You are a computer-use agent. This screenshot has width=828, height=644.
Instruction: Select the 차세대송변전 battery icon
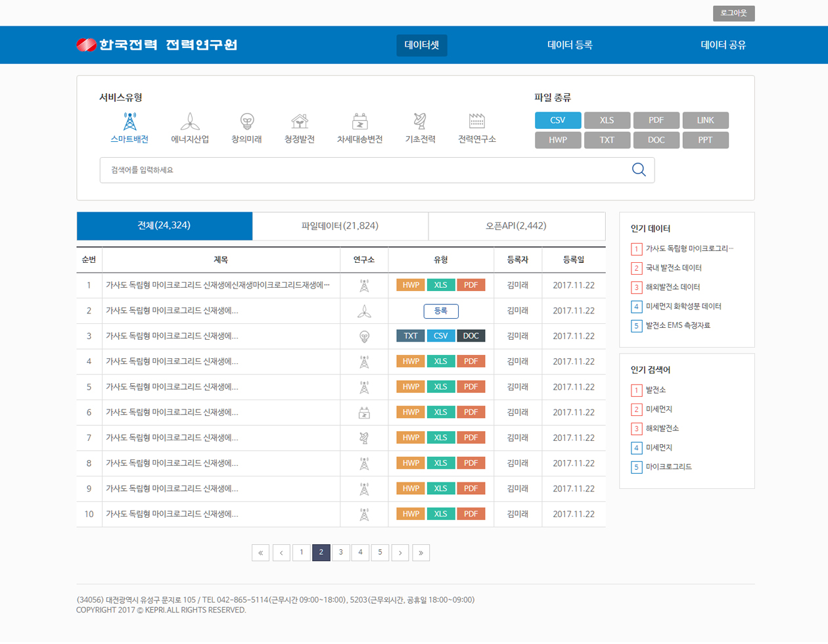359,122
